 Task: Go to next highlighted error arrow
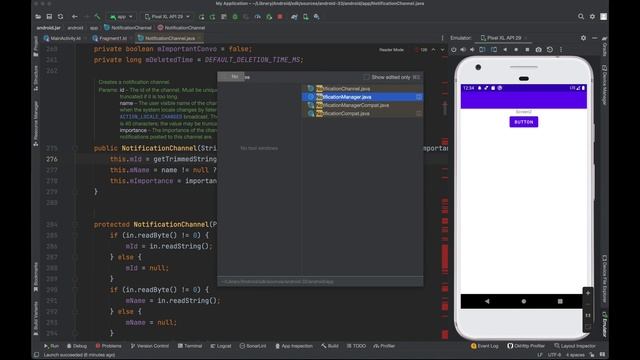click(x=442, y=50)
